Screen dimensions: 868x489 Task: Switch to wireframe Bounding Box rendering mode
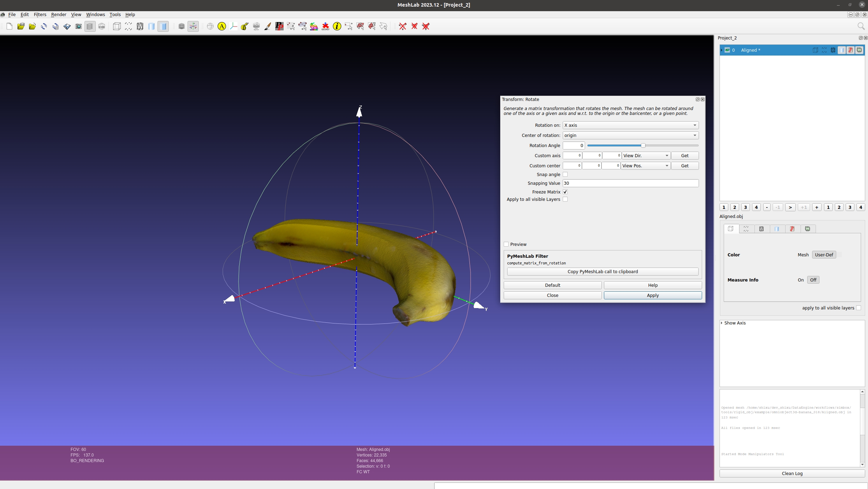point(117,26)
